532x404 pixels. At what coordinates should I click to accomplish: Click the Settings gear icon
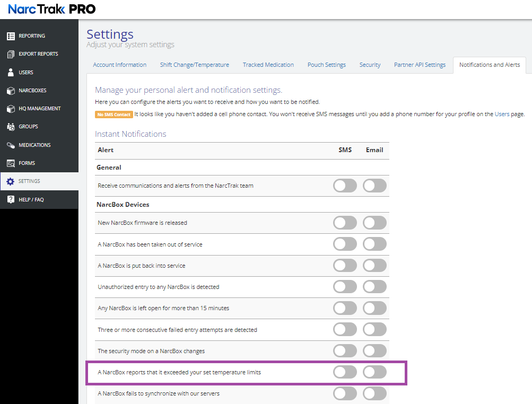tap(11, 181)
